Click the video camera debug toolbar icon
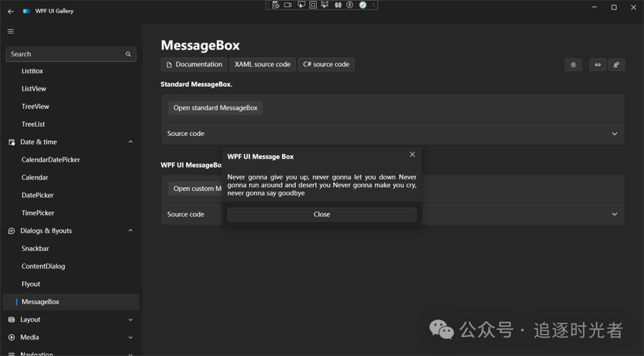The height and width of the screenshot is (356, 644). pyautogui.click(x=288, y=5)
